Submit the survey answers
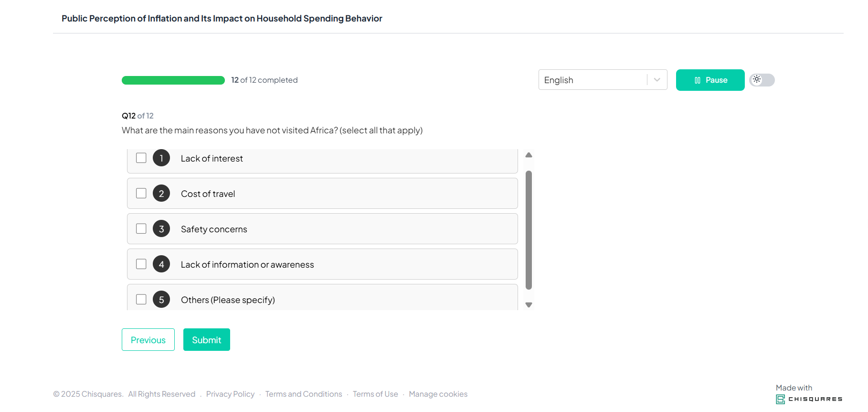 [206, 340]
